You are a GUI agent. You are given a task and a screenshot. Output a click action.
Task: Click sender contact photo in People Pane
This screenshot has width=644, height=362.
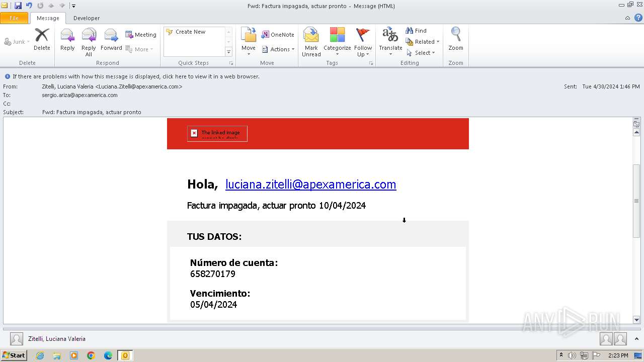17,339
